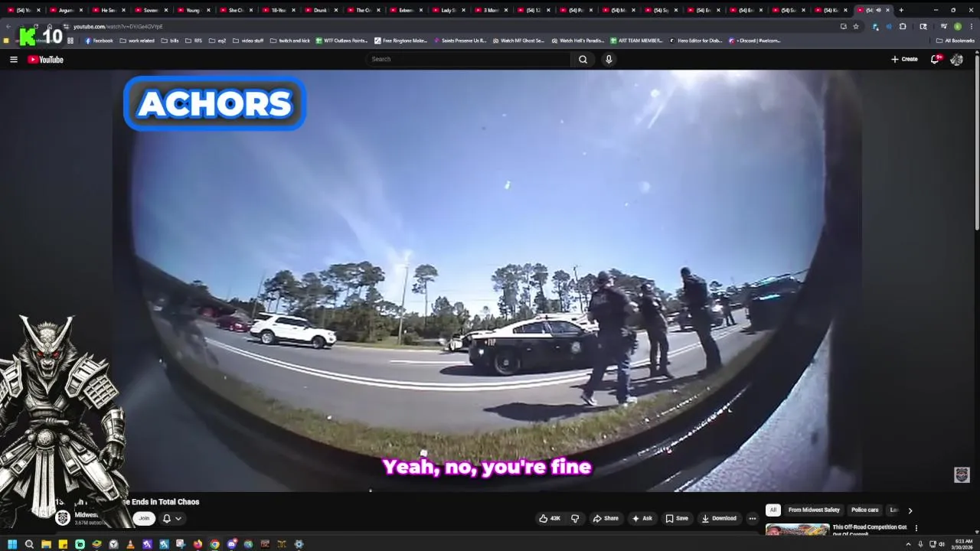The height and width of the screenshot is (551, 980).
Task: Open Off-Road Competition video options menu
Action: (916, 528)
